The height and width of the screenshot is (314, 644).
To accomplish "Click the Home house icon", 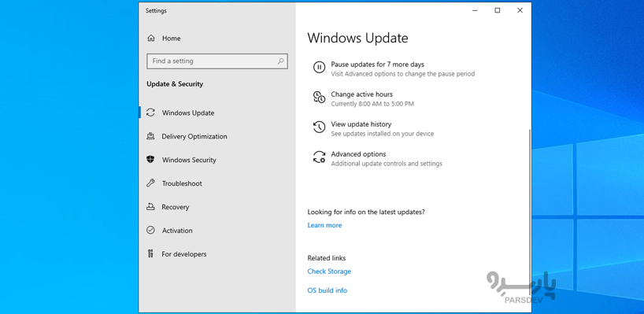I will pos(151,39).
